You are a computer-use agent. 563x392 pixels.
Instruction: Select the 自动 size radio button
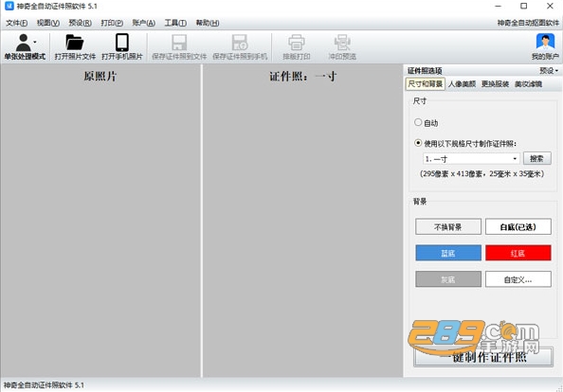pyautogui.click(x=418, y=122)
